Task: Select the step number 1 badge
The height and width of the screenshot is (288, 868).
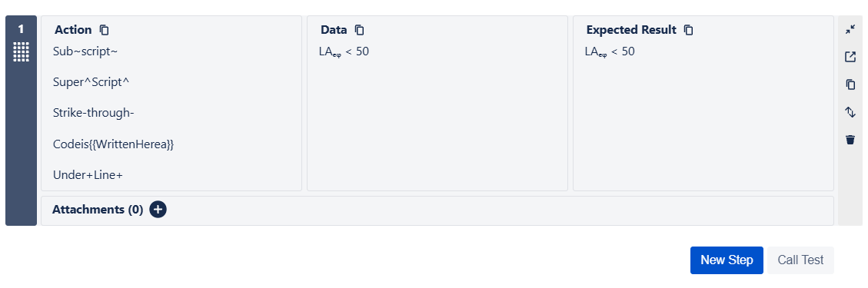Action: point(21,30)
